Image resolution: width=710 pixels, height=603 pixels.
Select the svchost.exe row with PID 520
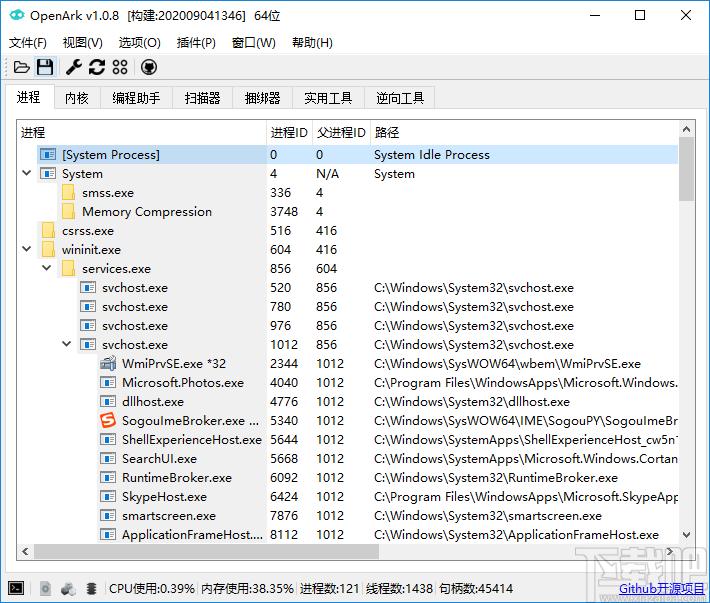coord(347,287)
